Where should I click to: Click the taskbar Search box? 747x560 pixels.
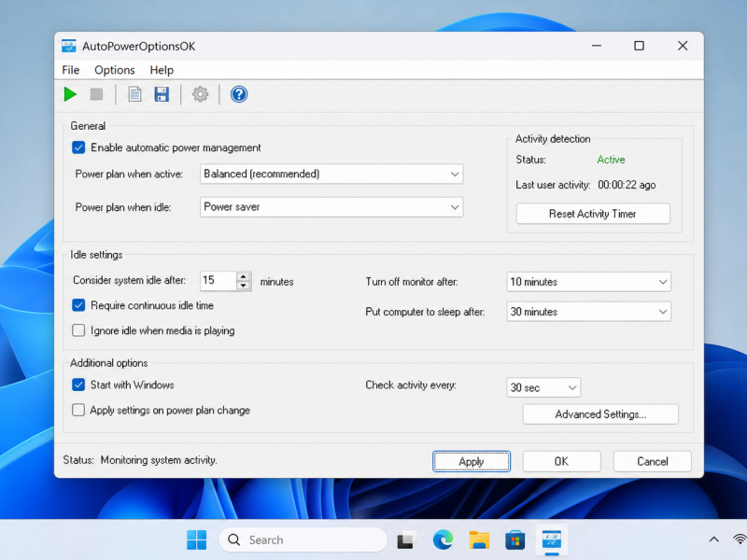(x=303, y=540)
